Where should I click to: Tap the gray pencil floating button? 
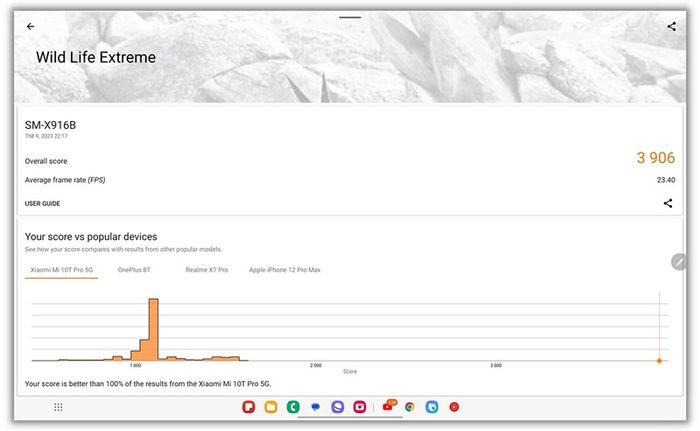(679, 262)
